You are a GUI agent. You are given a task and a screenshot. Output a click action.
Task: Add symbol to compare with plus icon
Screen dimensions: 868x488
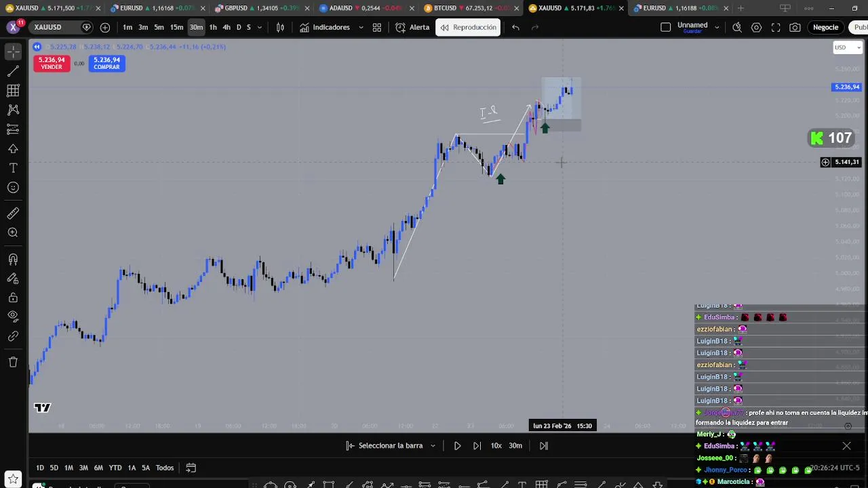coord(105,27)
